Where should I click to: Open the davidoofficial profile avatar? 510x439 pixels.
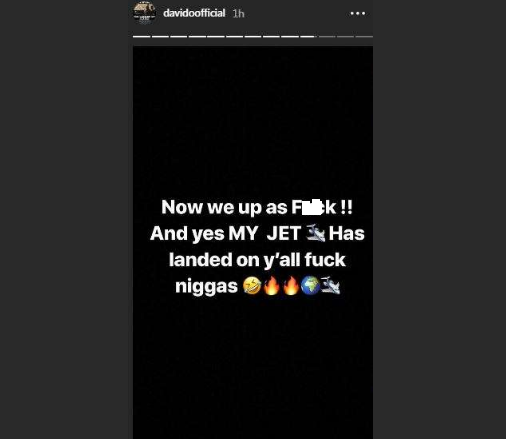[144, 13]
